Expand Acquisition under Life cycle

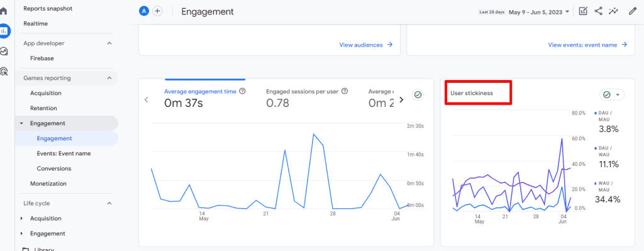[22, 218]
